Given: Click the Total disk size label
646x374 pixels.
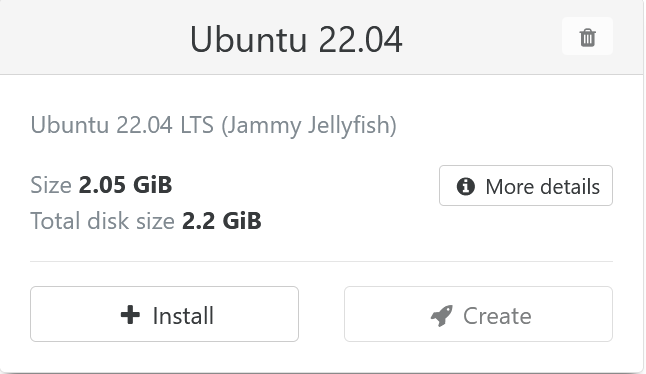Looking at the screenshot, I should coord(103,221).
